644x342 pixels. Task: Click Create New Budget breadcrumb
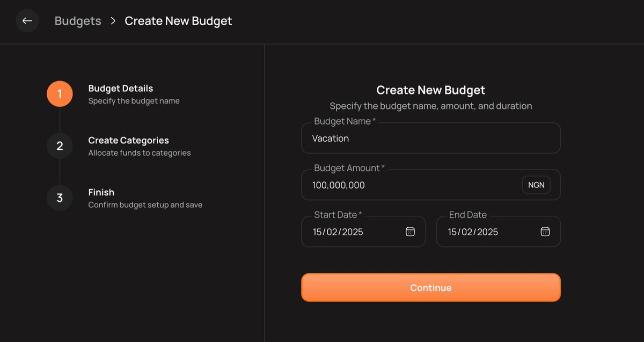point(178,21)
